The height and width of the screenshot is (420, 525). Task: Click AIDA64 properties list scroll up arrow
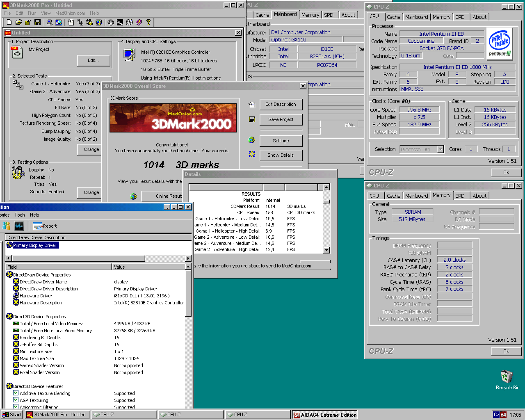click(x=188, y=267)
